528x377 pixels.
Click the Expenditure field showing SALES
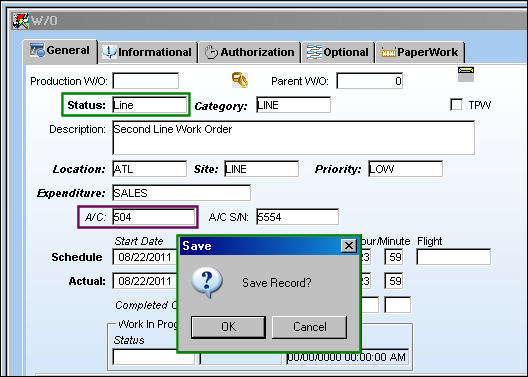[182, 193]
